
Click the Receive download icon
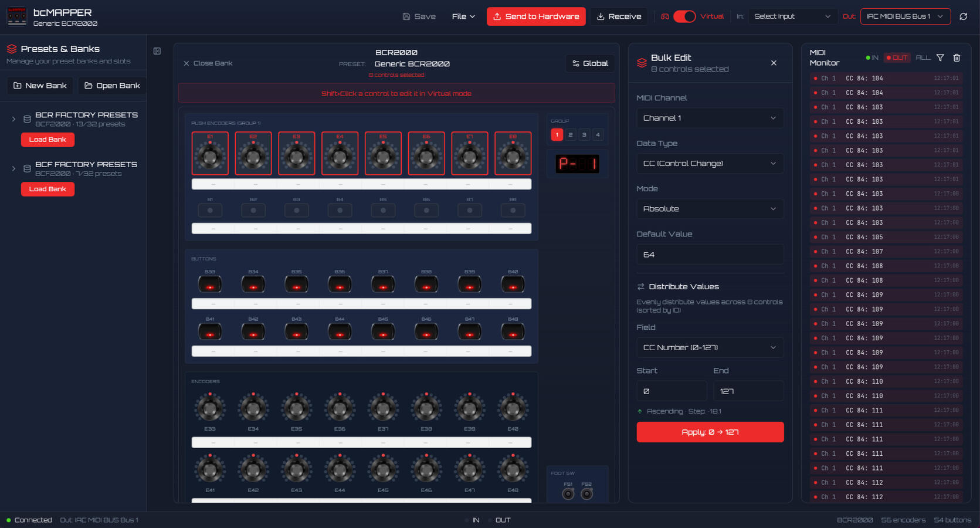tap(601, 16)
